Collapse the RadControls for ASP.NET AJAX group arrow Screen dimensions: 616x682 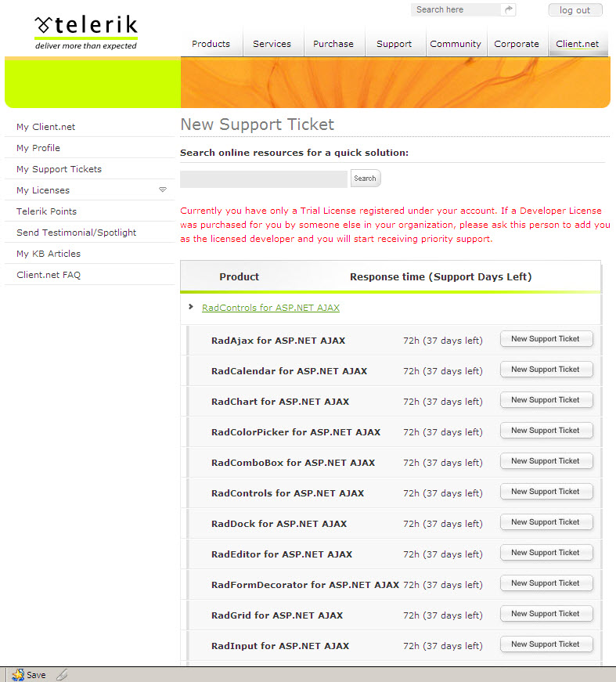coord(190,307)
